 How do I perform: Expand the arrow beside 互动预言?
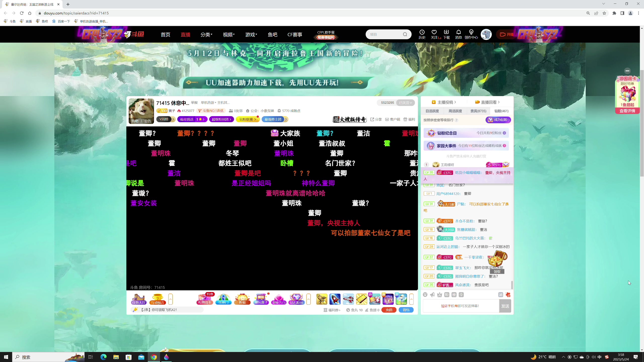[171, 299]
